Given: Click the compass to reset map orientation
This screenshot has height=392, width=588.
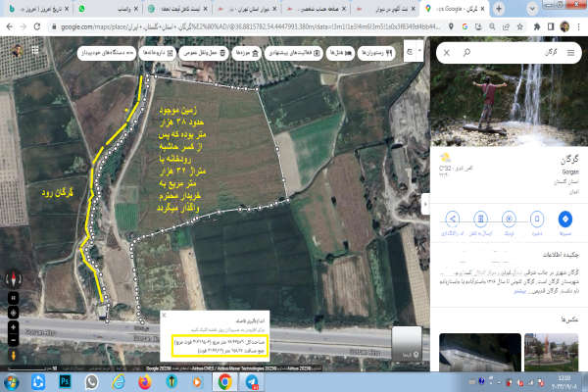Looking at the screenshot, I should click(14, 279).
